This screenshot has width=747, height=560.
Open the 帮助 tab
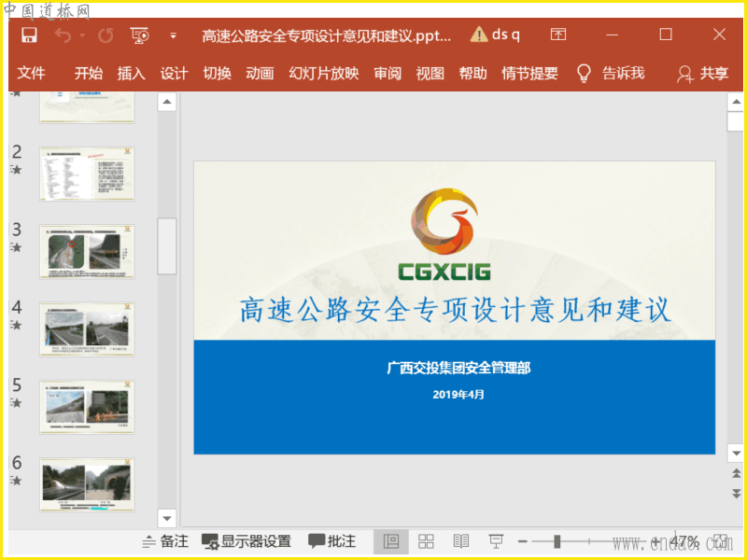pos(472,74)
